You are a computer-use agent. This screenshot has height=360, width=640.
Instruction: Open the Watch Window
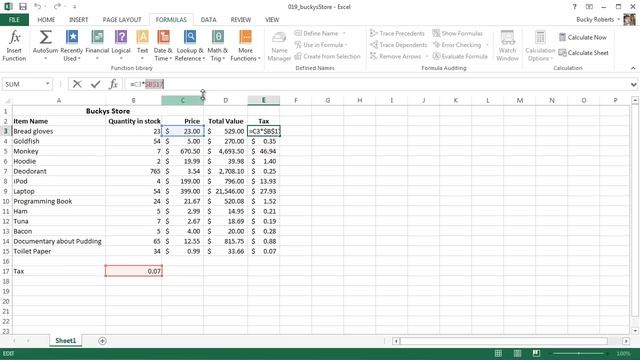(507, 46)
